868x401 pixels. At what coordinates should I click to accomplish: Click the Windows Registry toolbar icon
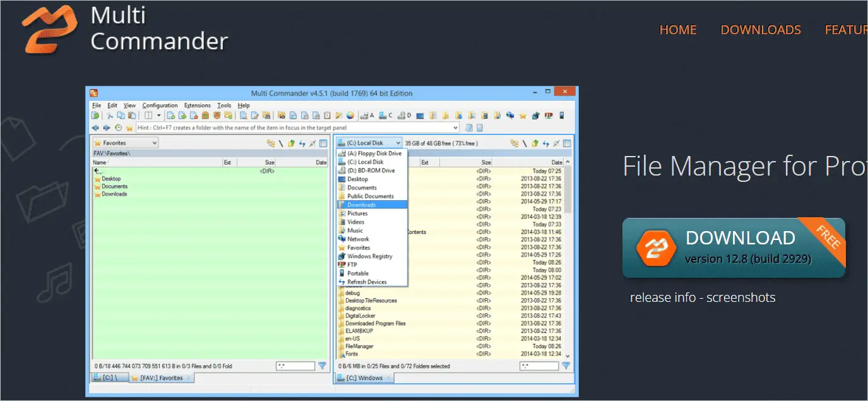(535, 116)
